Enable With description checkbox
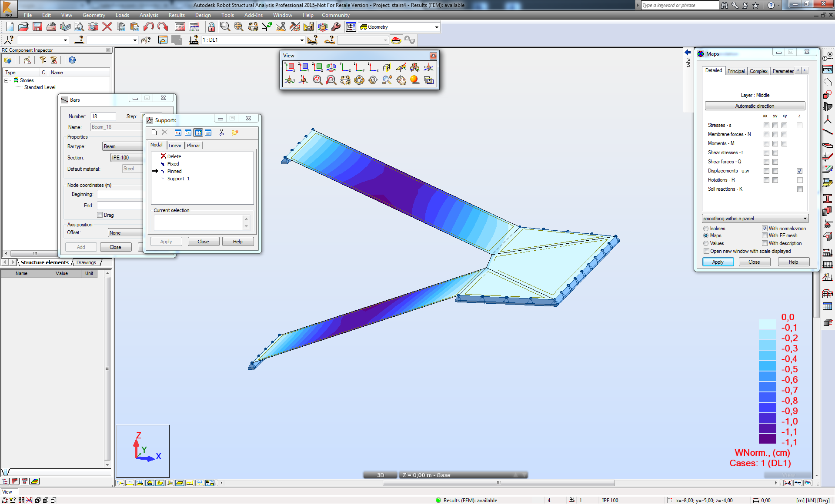Screen dimensions: 835x504 pyautogui.click(x=765, y=243)
